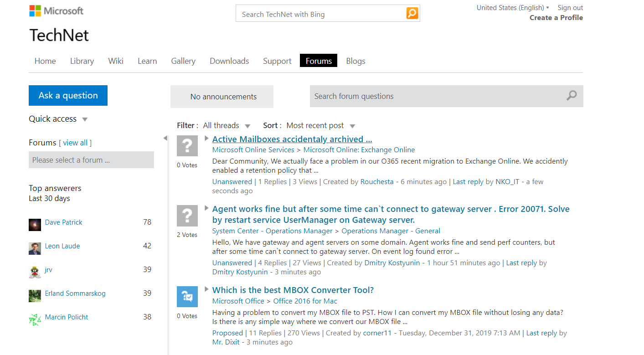Go to the Home tab
Image resolution: width=644 pixels, height=355 pixels.
[x=45, y=61]
